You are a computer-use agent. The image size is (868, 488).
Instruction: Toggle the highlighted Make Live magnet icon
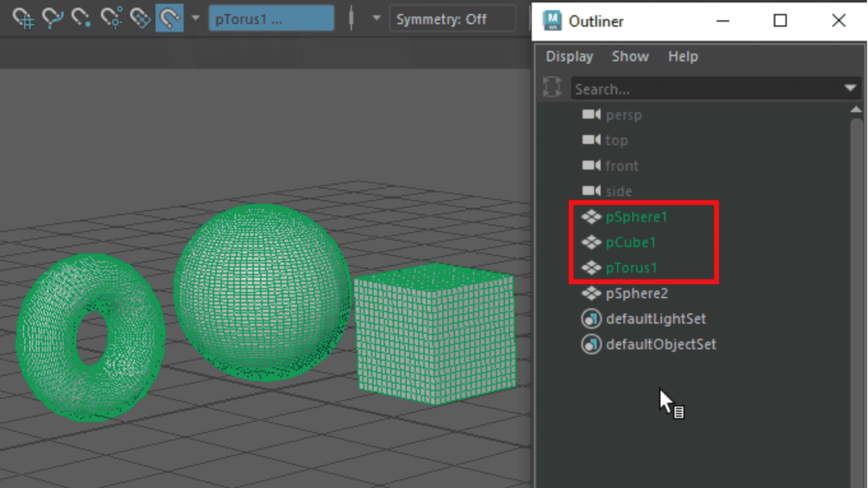click(x=169, y=18)
